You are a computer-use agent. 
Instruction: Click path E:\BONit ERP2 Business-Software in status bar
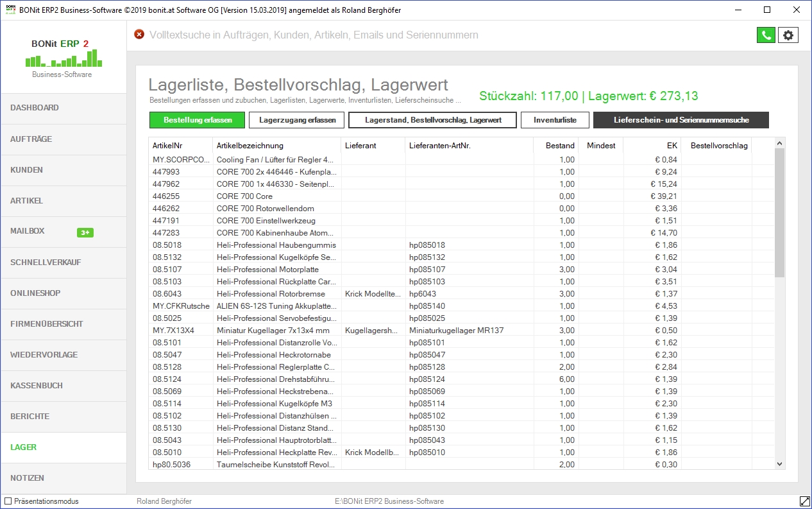point(389,501)
